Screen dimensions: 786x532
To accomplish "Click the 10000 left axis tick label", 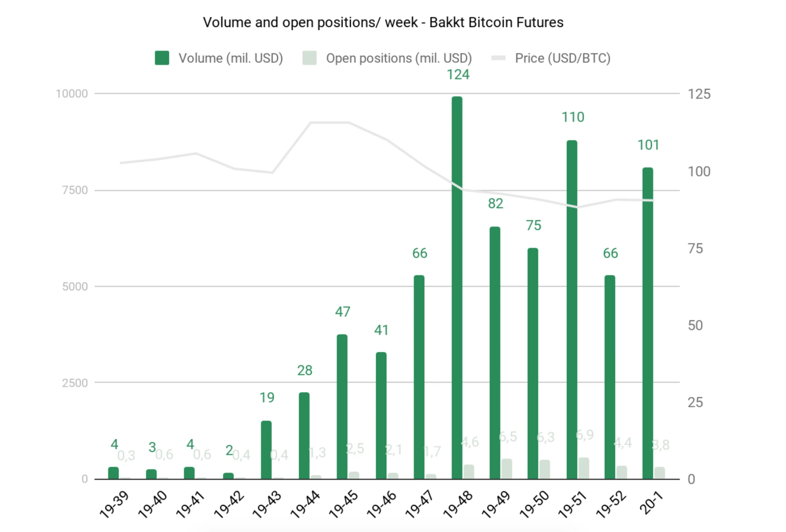I will (x=72, y=94).
